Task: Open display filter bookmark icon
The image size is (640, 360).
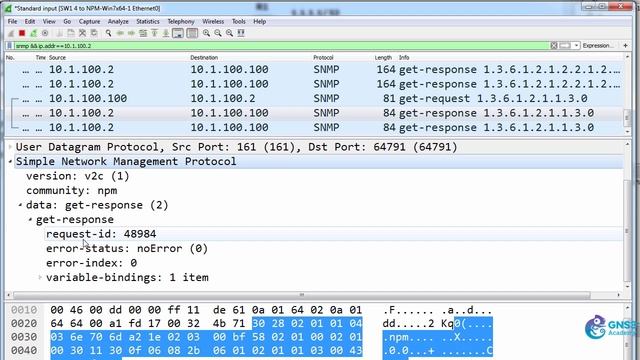Action: click(x=9, y=46)
